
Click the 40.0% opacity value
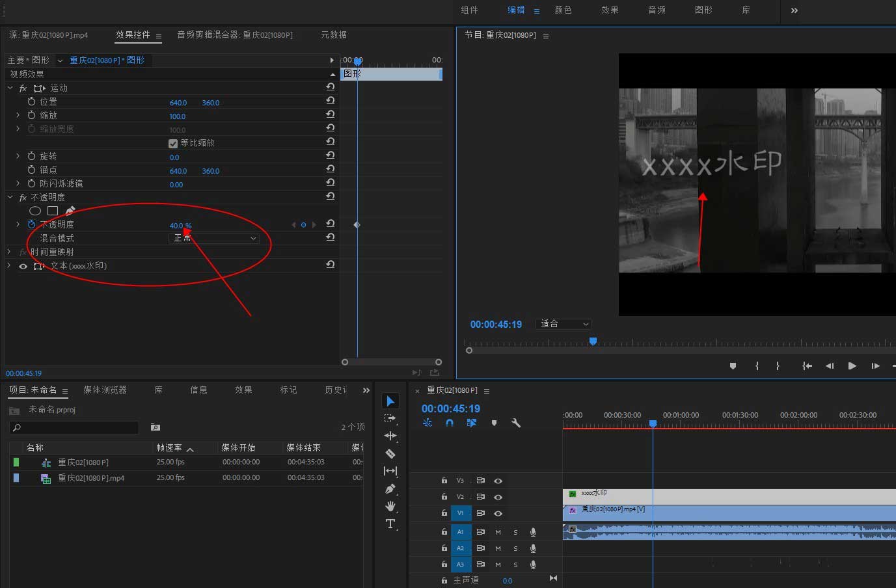point(177,225)
